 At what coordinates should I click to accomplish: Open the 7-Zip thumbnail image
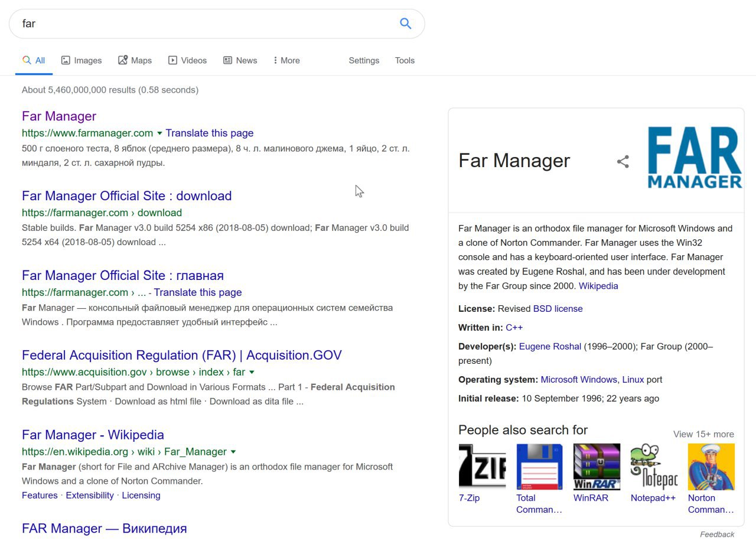tap(482, 467)
